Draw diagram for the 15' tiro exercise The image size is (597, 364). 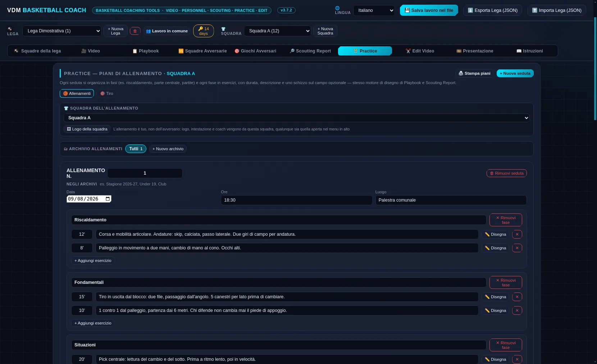(x=495, y=297)
